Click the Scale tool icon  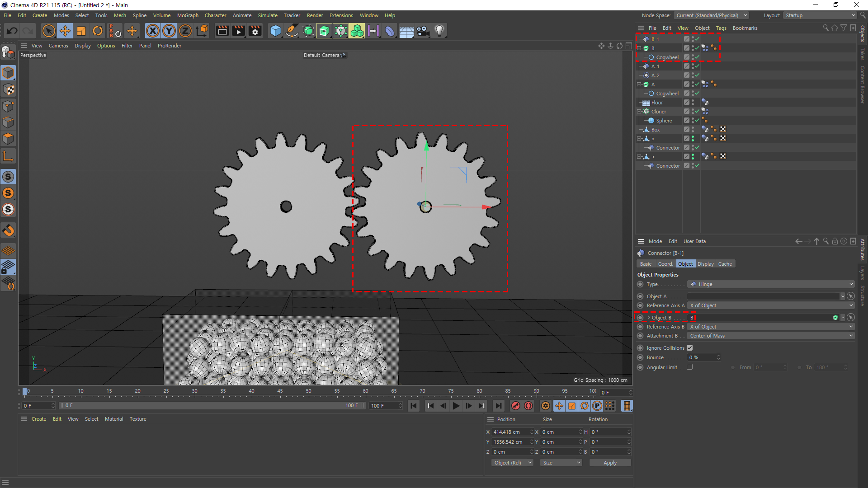click(81, 31)
